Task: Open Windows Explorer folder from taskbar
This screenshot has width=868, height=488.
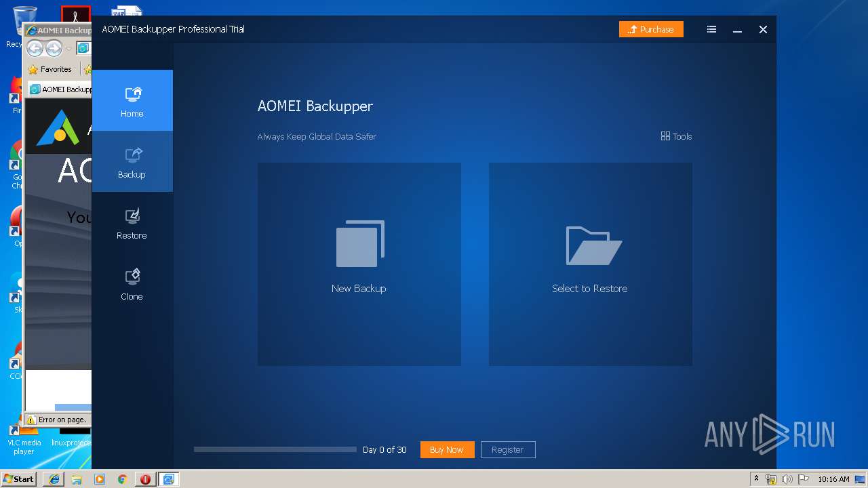Action: [x=77, y=479]
